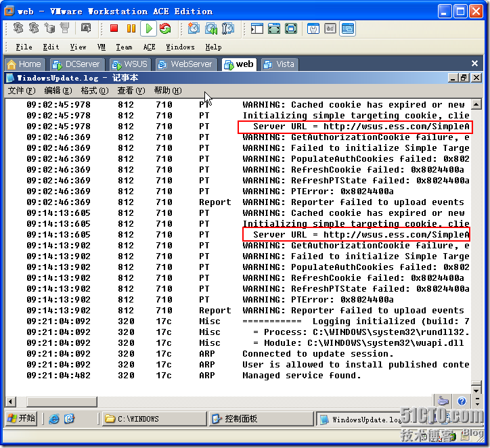This screenshot has height=448, width=490.
Task: Click the green Power On play button
Action: [148, 28]
